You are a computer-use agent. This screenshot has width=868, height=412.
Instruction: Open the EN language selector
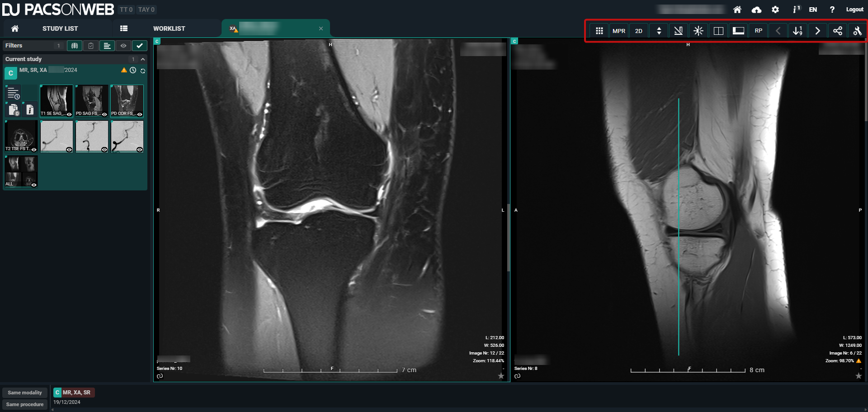pos(812,9)
